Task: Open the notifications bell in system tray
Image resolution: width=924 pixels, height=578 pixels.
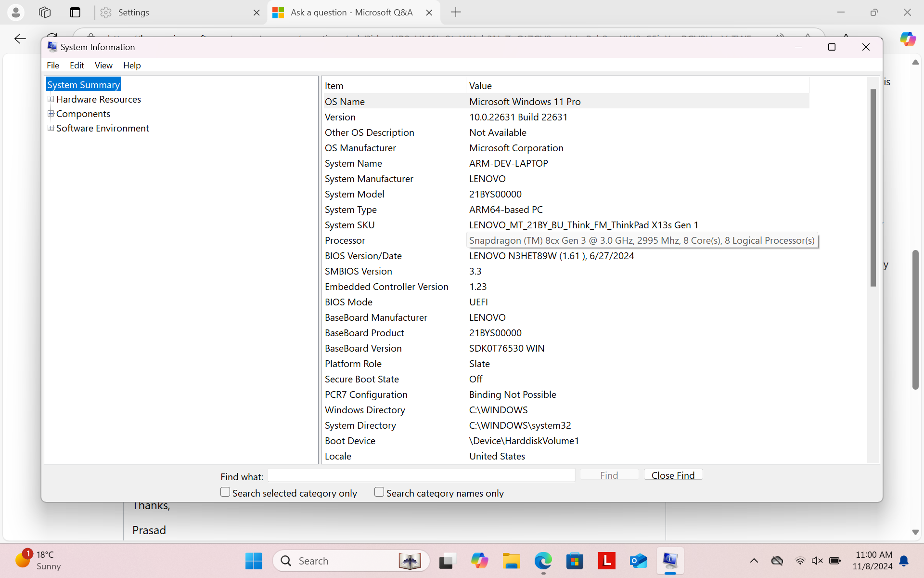Action: tap(904, 561)
